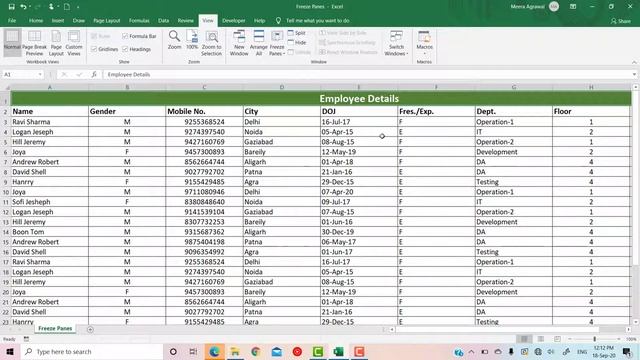Switch to the Developer tab
The height and width of the screenshot is (360, 640).
(233, 20)
